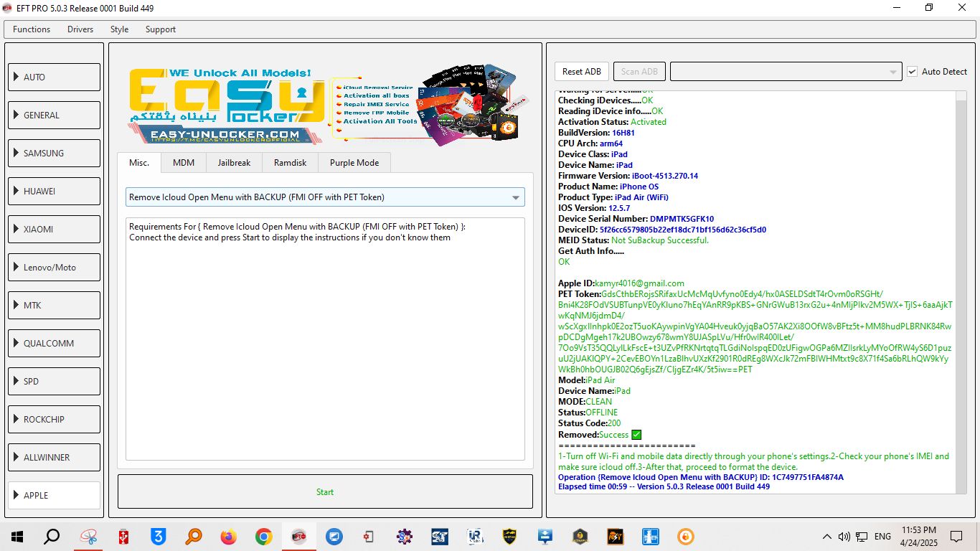Click the Apple ID email kamyr4016@gmail.com
This screenshot has height=551, width=980.
[639, 283]
